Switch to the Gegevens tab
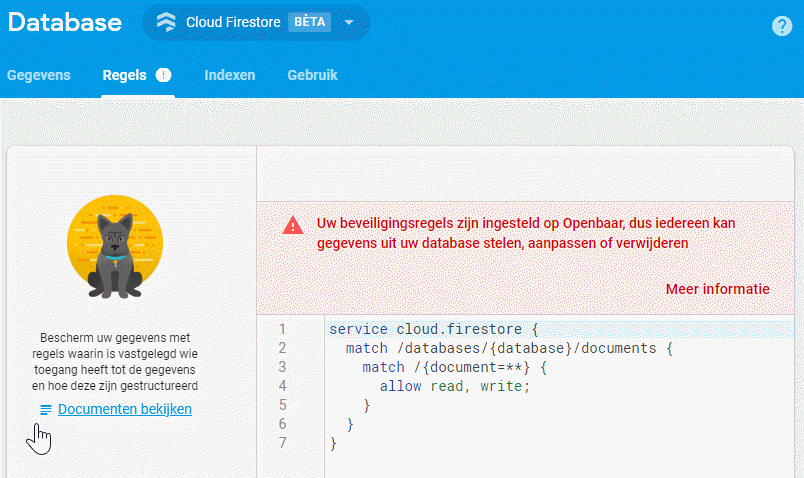804x478 pixels. click(38, 75)
